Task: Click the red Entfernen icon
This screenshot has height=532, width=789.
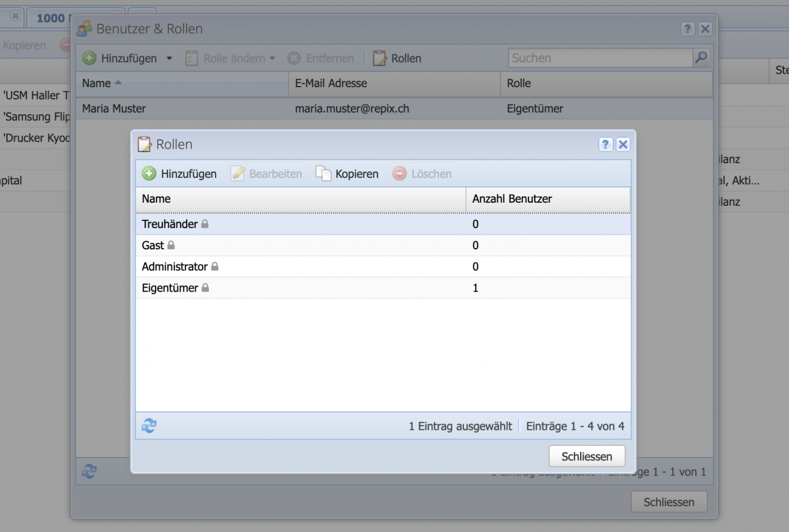Action: coord(294,58)
